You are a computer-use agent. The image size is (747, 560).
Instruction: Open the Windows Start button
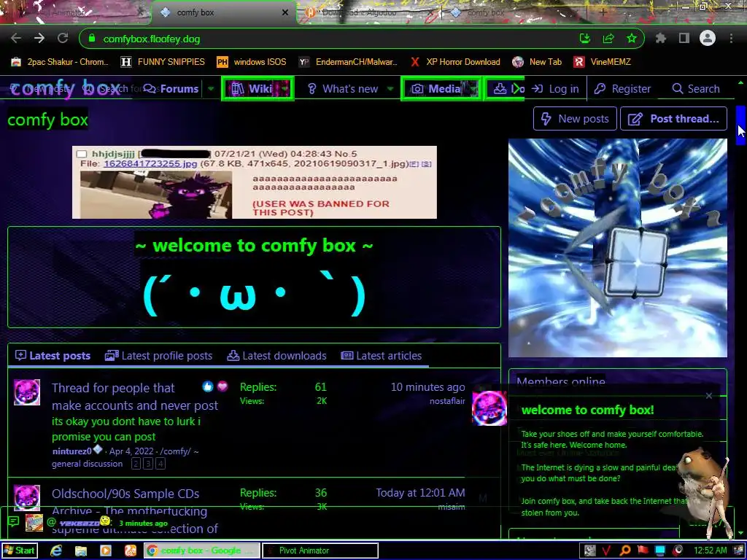19,551
